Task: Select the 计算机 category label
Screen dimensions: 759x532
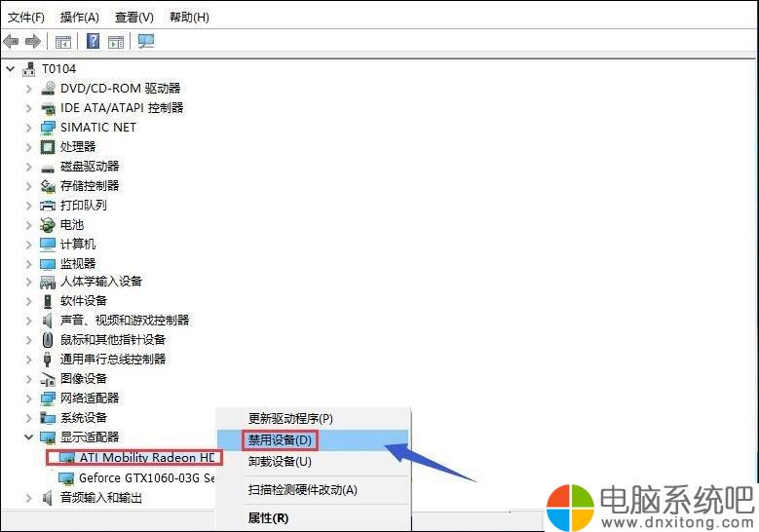Action: pyautogui.click(x=78, y=244)
